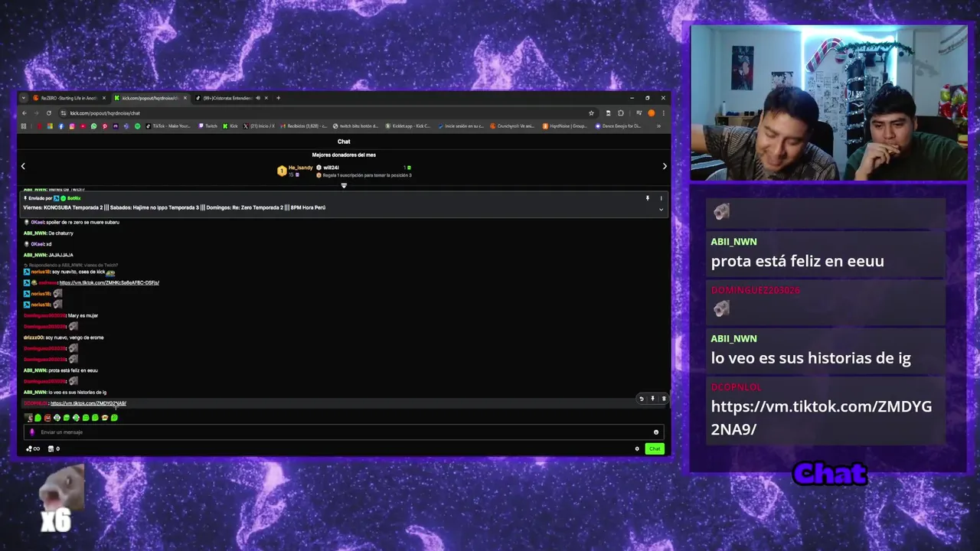This screenshot has width=980, height=551.
Task: Bookmark this page with the star icon
Action: 591,113
